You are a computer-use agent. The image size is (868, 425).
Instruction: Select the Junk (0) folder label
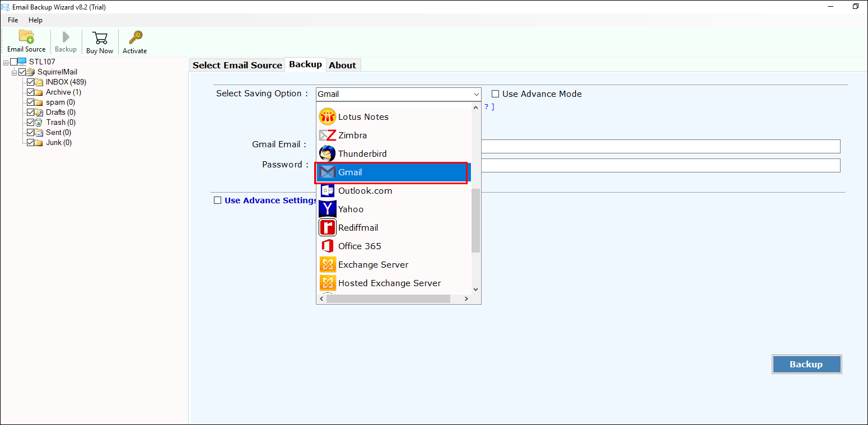[59, 142]
